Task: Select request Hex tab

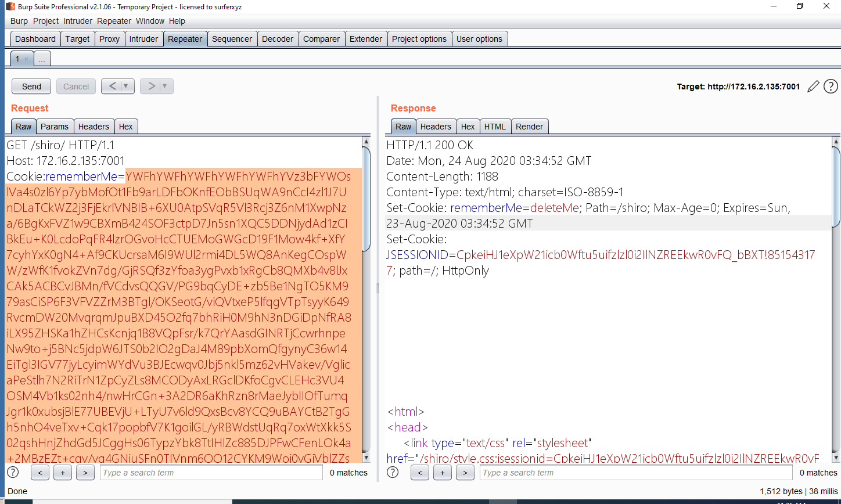Action: [126, 127]
